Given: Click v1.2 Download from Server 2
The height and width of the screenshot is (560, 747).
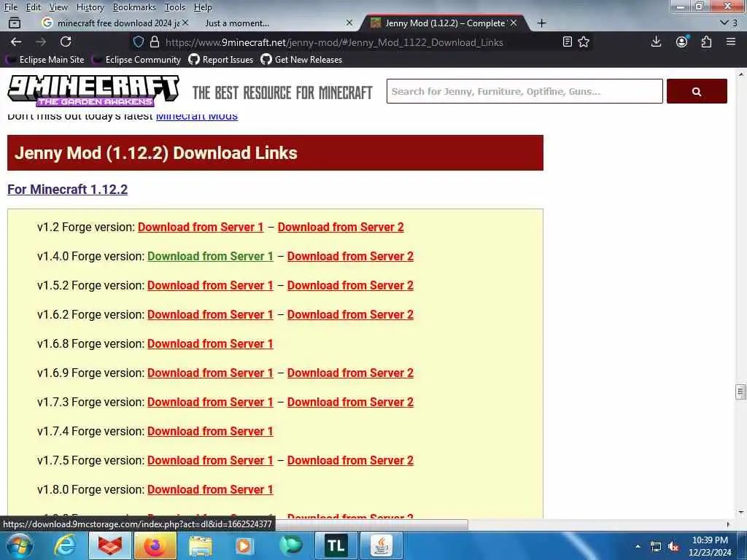Looking at the screenshot, I should [x=341, y=227].
